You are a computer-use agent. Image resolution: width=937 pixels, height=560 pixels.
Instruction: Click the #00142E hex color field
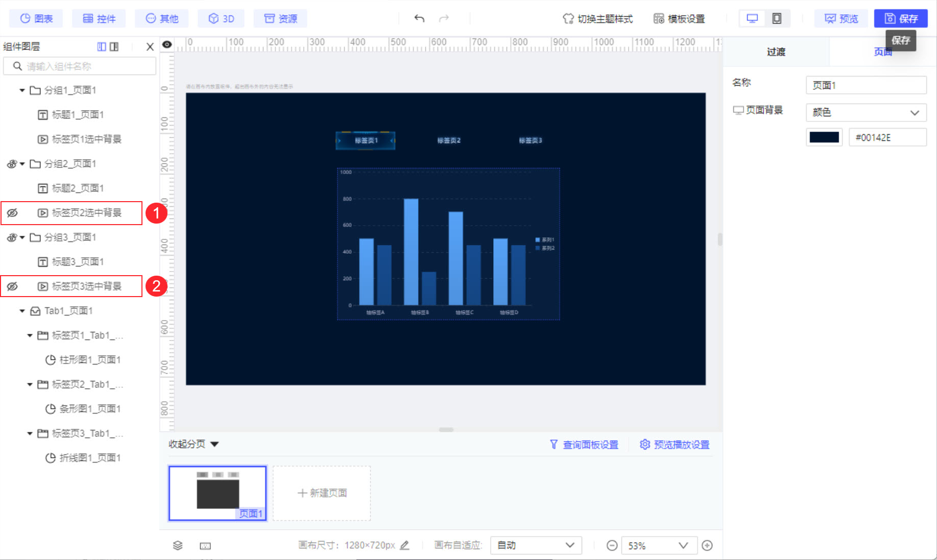pyautogui.click(x=887, y=137)
